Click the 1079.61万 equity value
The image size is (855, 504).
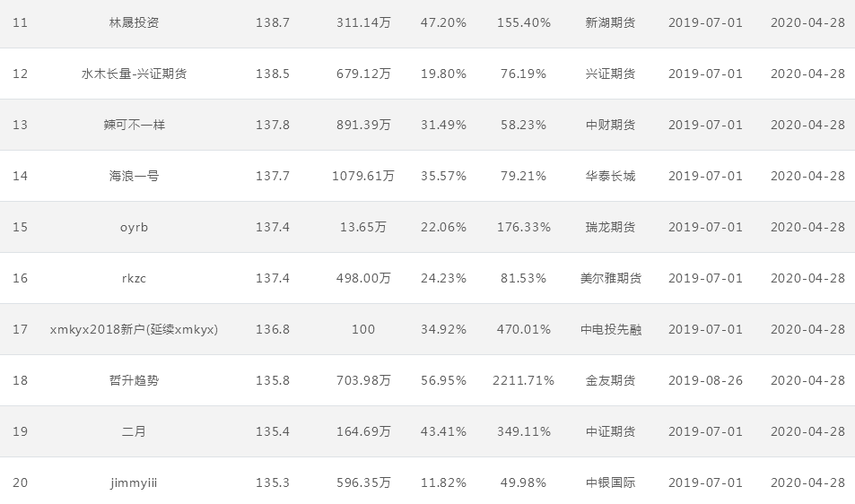click(363, 176)
